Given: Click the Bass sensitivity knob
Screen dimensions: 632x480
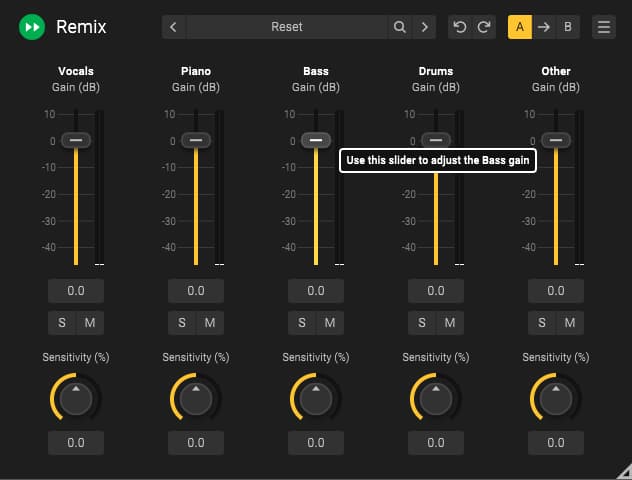Looking at the screenshot, I should [316, 398].
